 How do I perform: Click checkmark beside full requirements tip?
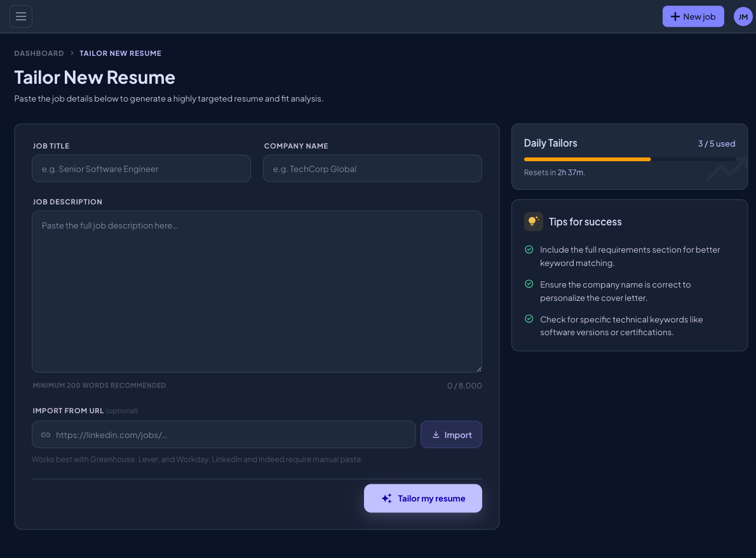529,249
